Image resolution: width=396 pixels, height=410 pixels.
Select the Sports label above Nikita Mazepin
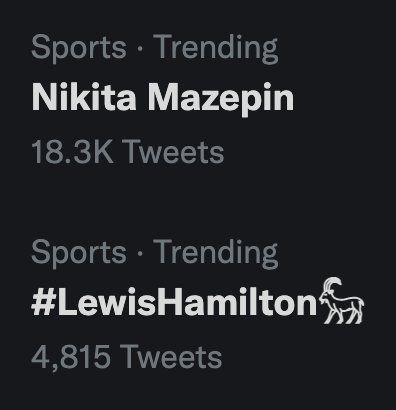tap(79, 48)
